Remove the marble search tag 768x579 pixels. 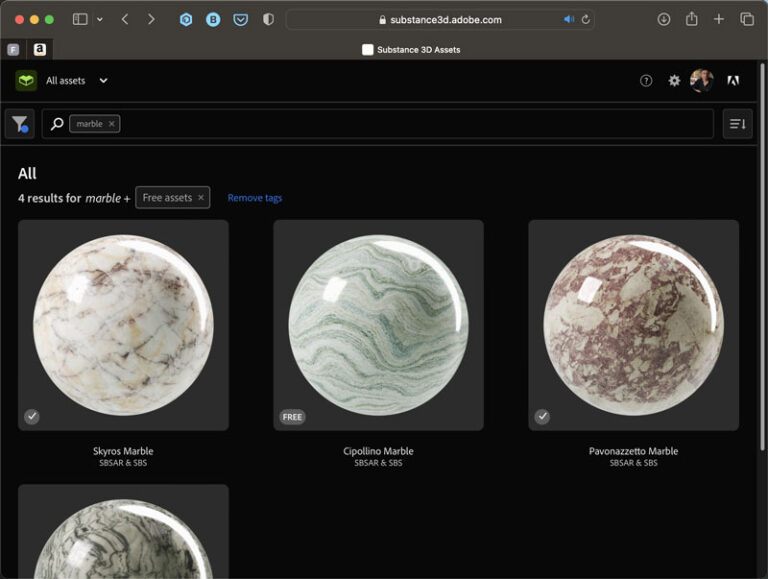(112, 124)
